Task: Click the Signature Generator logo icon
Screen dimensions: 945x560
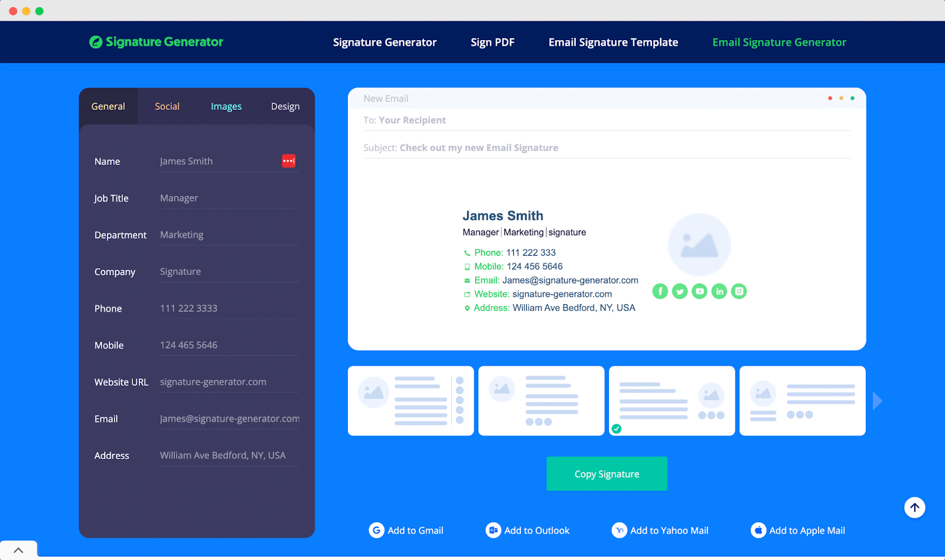Action: point(96,42)
